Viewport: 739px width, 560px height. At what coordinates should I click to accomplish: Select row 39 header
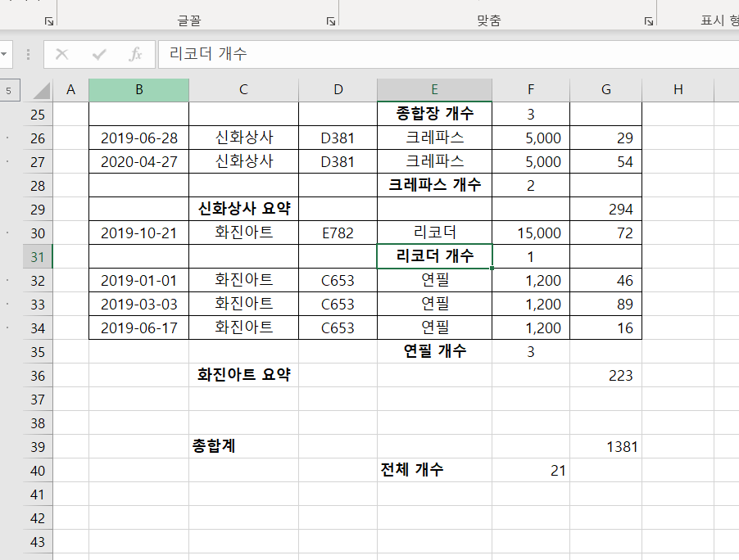click(x=38, y=447)
